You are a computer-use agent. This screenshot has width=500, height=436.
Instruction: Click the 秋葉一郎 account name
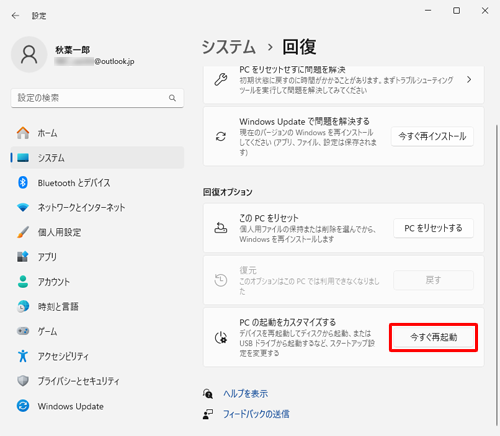click(x=72, y=50)
